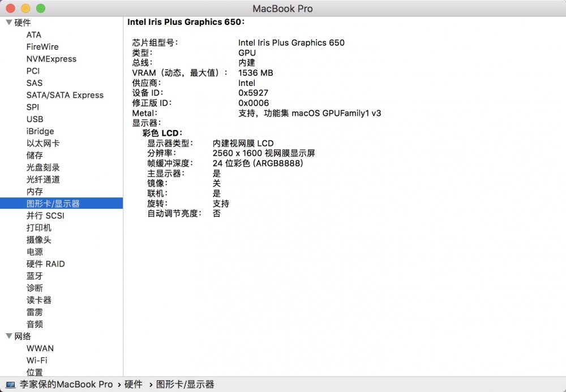Select 电源 in the sidebar
The width and height of the screenshot is (566, 392).
(x=35, y=252)
